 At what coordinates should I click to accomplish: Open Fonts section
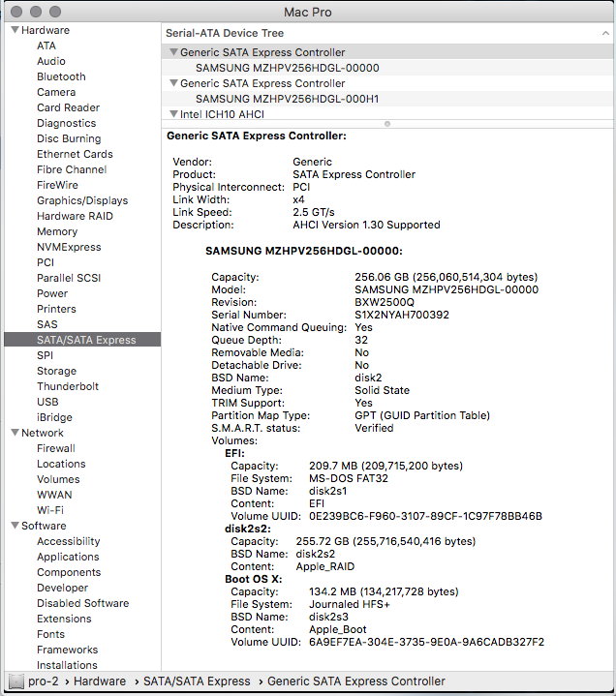tap(50, 634)
